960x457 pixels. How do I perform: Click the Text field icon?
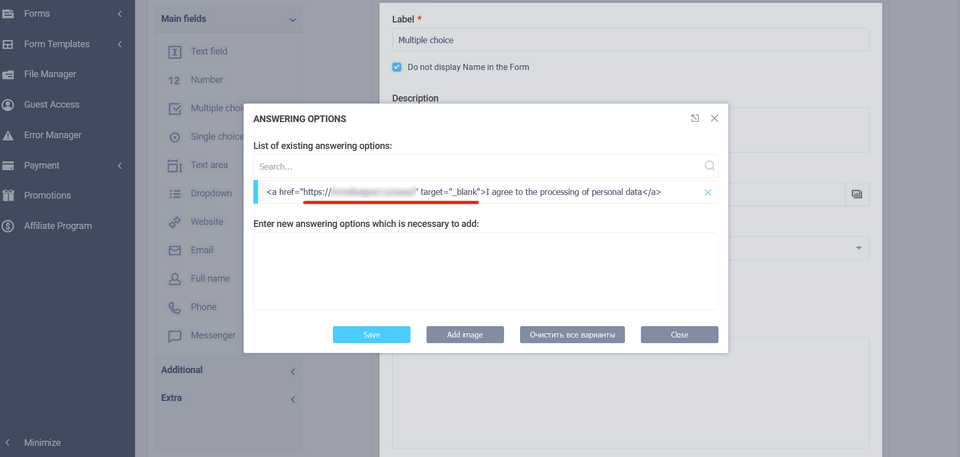pyautogui.click(x=174, y=52)
